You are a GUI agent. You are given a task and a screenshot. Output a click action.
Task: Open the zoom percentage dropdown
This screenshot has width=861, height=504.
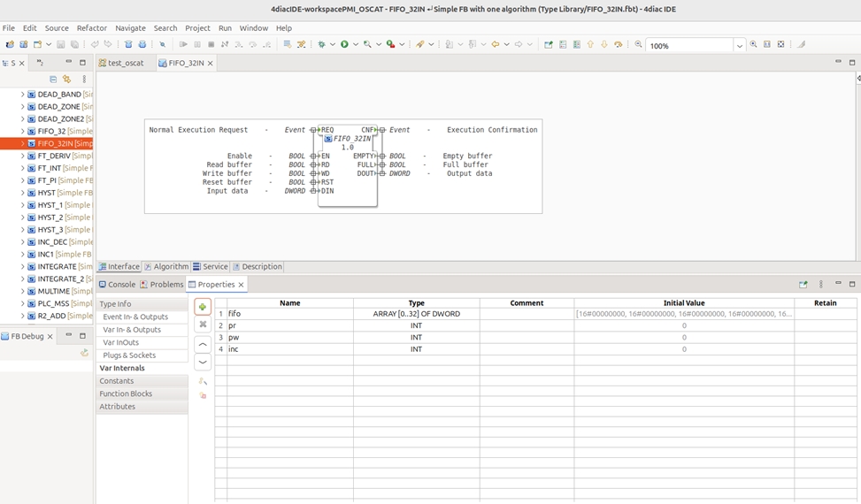[x=739, y=45]
